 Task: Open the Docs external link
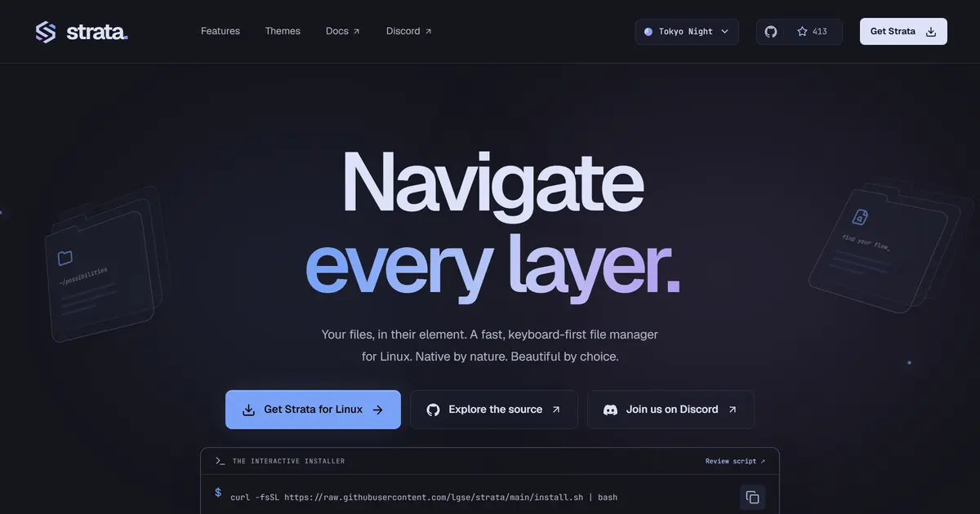[x=343, y=31]
